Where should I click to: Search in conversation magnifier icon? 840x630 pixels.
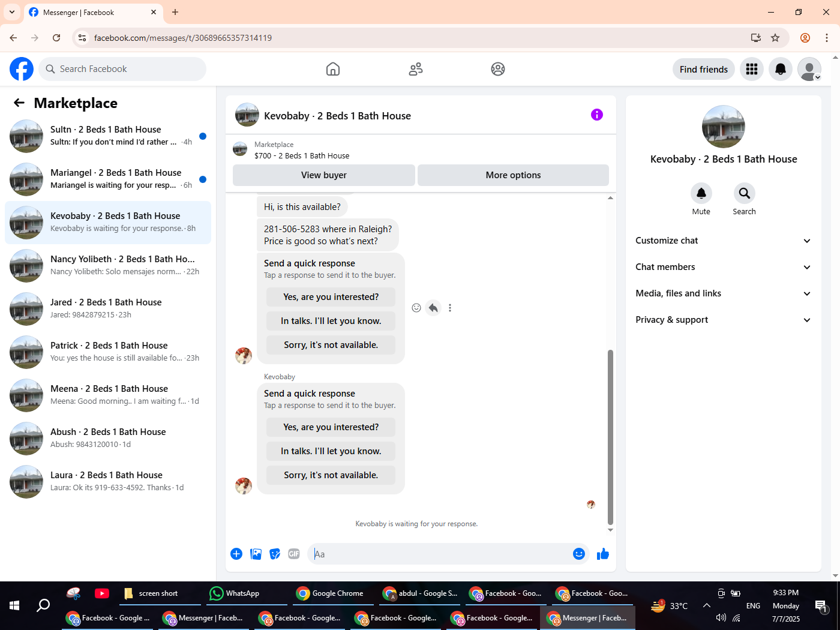744,193
